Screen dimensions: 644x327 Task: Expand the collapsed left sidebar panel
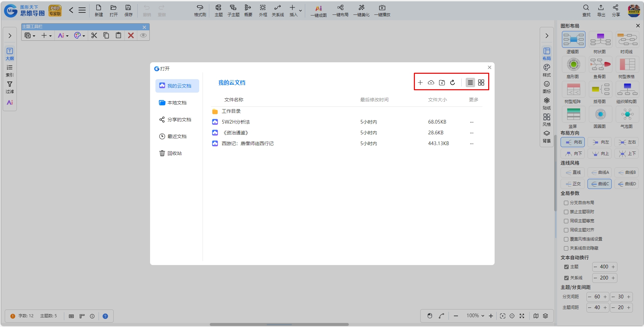(10, 36)
